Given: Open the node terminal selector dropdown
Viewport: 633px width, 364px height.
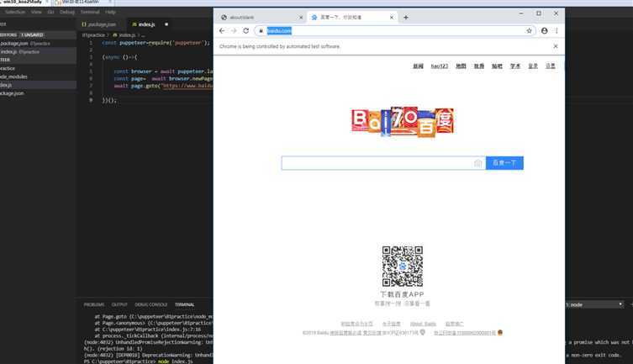Looking at the screenshot, I should click(x=594, y=304).
